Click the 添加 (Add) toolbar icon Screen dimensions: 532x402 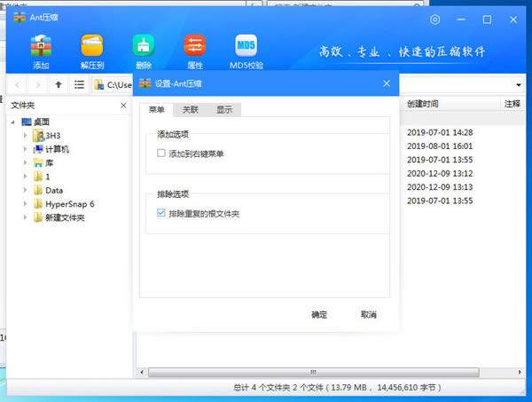pyautogui.click(x=41, y=48)
